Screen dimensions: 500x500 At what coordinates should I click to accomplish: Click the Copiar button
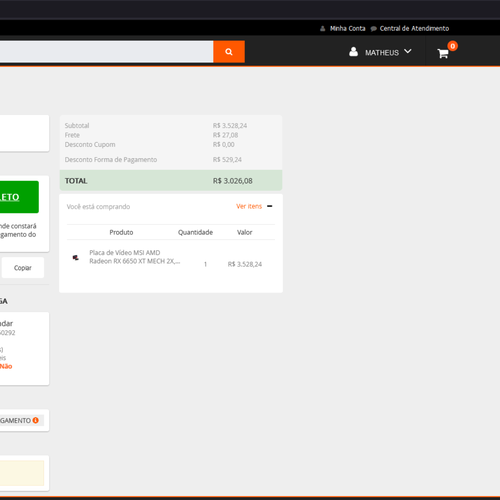click(23, 268)
